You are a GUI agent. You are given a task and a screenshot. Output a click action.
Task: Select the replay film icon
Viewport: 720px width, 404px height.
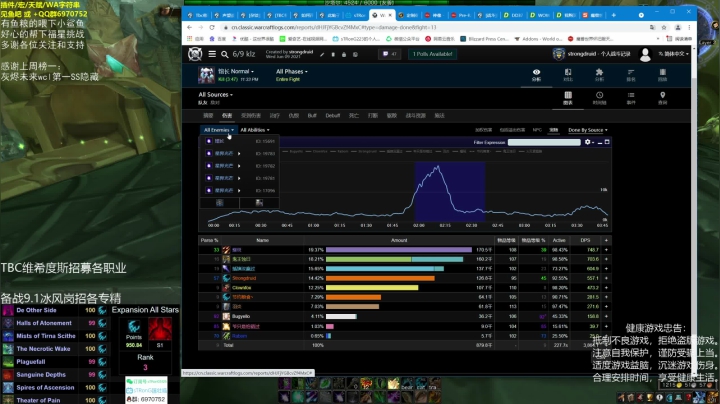(662, 75)
